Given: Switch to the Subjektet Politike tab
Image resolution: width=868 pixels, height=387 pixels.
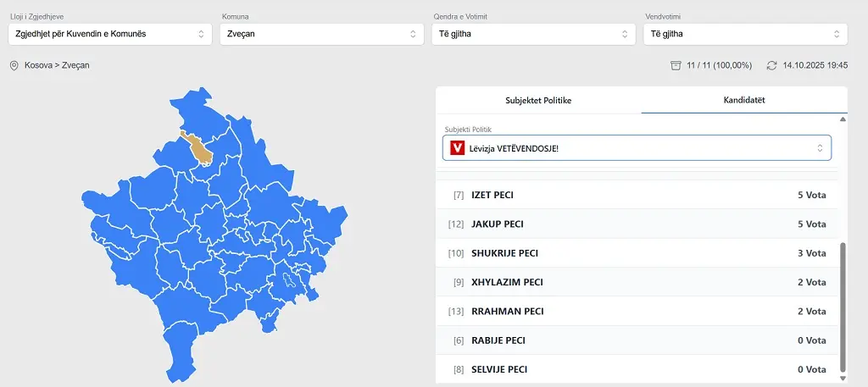Looking at the screenshot, I should click(538, 100).
